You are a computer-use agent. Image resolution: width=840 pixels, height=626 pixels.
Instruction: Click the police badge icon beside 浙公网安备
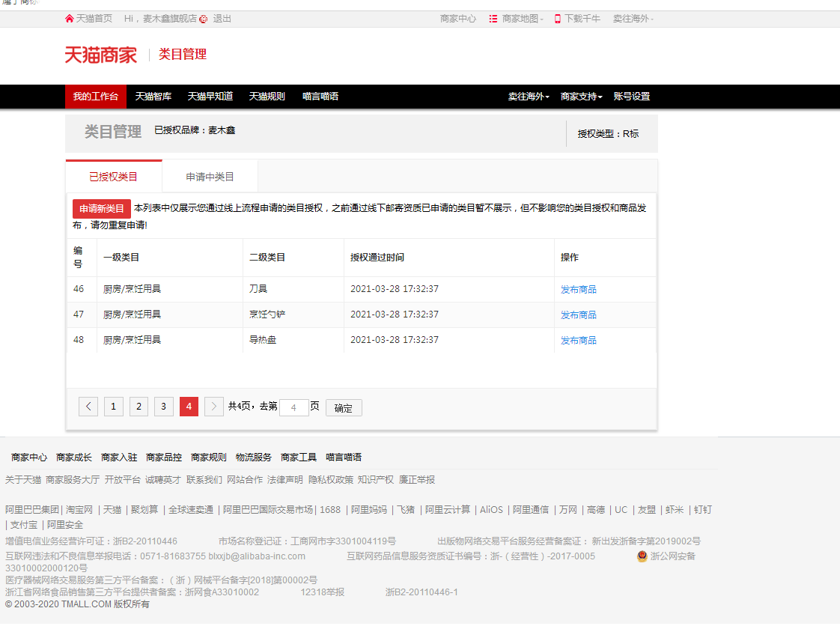642,556
